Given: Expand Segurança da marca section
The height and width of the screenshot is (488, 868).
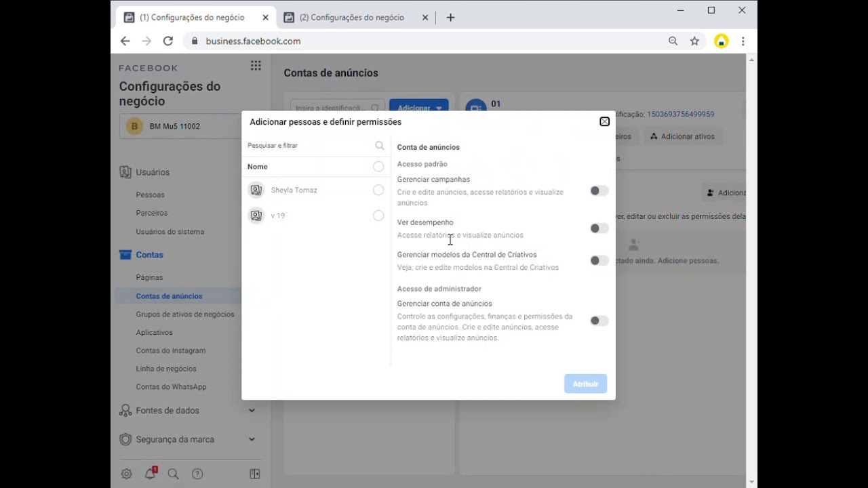Looking at the screenshot, I should point(252,439).
